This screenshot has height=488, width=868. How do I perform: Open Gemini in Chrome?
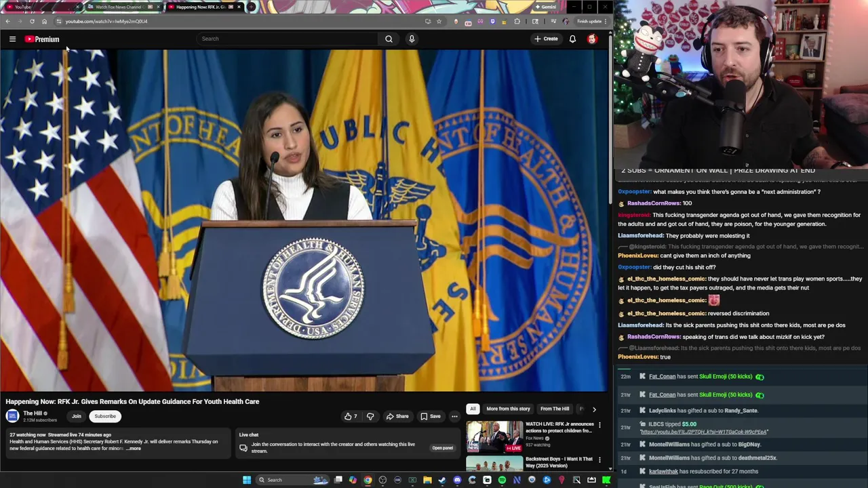pyautogui.click(x=545, y=7)
